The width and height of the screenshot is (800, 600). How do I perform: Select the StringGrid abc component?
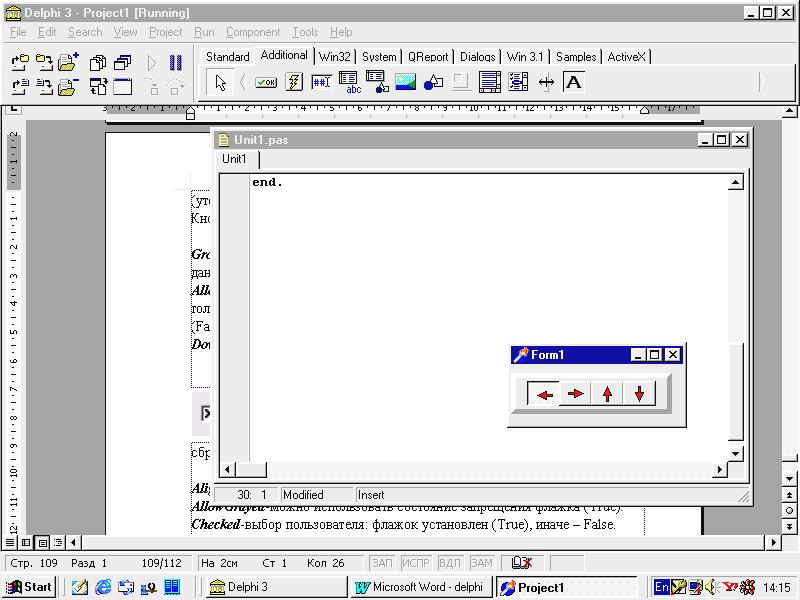(x=349, y=82)
